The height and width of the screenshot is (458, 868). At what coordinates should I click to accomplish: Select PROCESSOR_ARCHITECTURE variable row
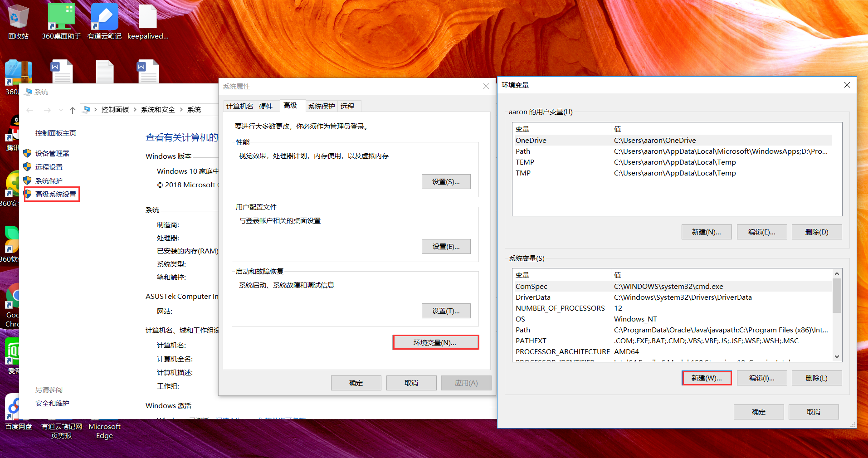tap(672, 351)
